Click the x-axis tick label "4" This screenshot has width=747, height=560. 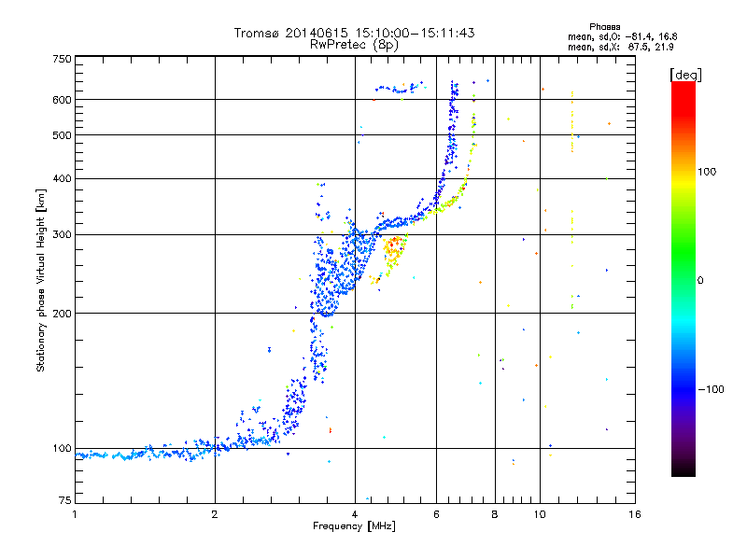click(x=355, y=514)
